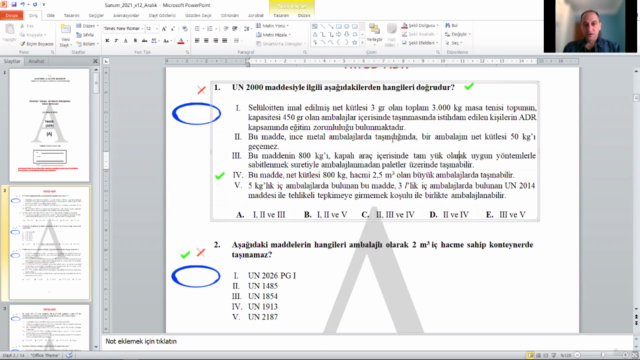The image size is (640, 360).
Task: Open Değiştir replace dropdown
Action: click(458, 34)
